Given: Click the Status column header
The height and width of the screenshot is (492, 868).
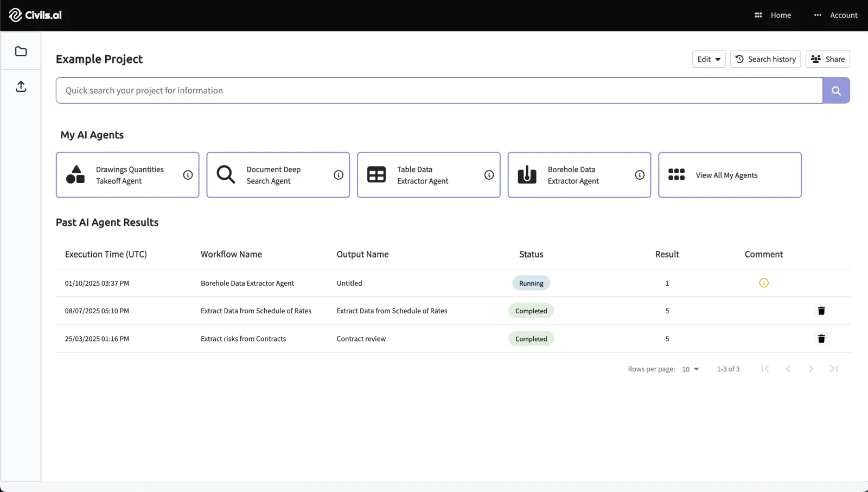Looking at the screenshot, I should tap(531, 254).
